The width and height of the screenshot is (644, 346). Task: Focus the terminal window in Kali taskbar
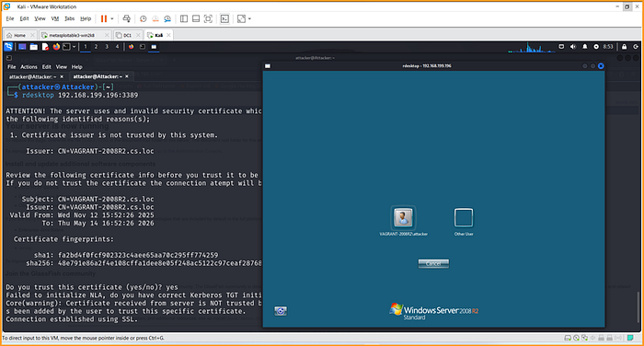143,47
